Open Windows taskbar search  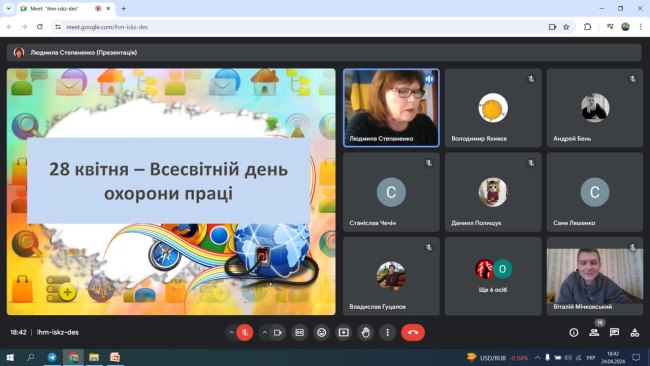tap(31, 357)
